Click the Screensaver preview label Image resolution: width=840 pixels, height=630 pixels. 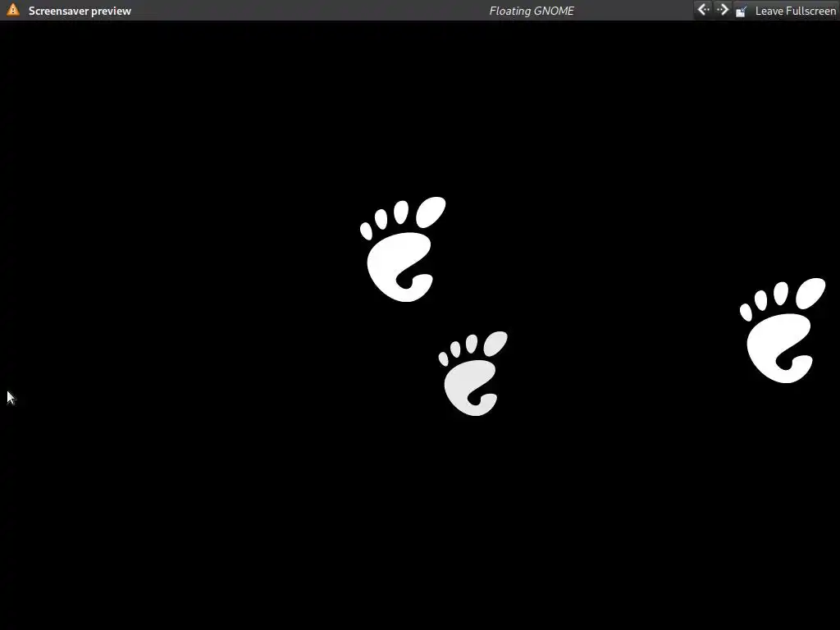point(80,11)
